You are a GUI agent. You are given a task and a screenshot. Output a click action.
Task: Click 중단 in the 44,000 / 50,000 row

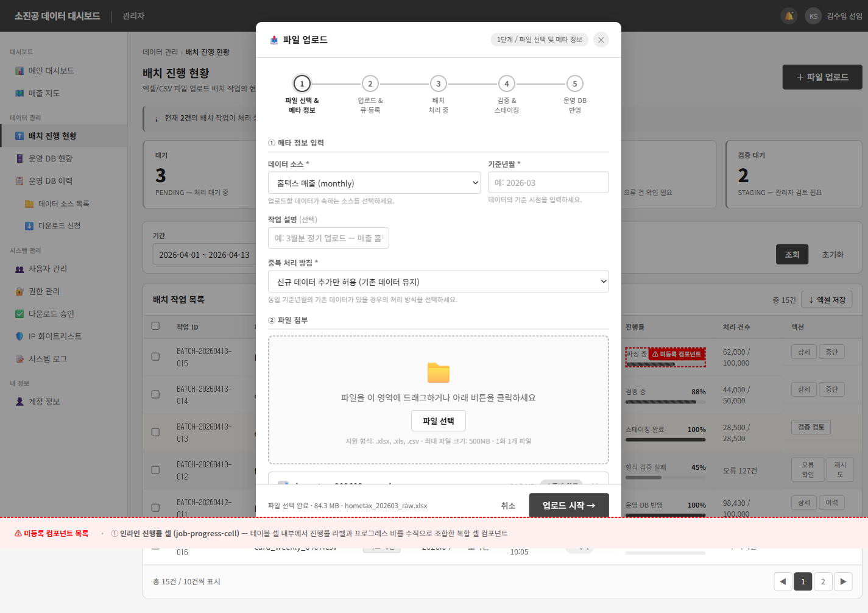831,389
